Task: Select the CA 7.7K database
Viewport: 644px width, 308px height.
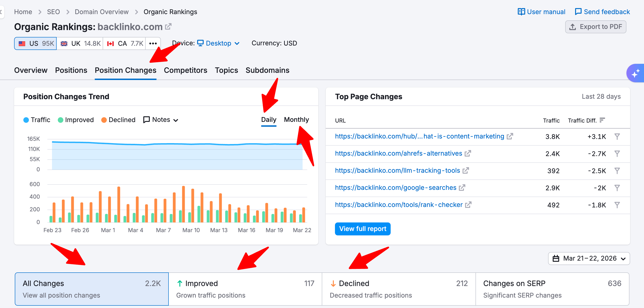Action: pos(125,43)
